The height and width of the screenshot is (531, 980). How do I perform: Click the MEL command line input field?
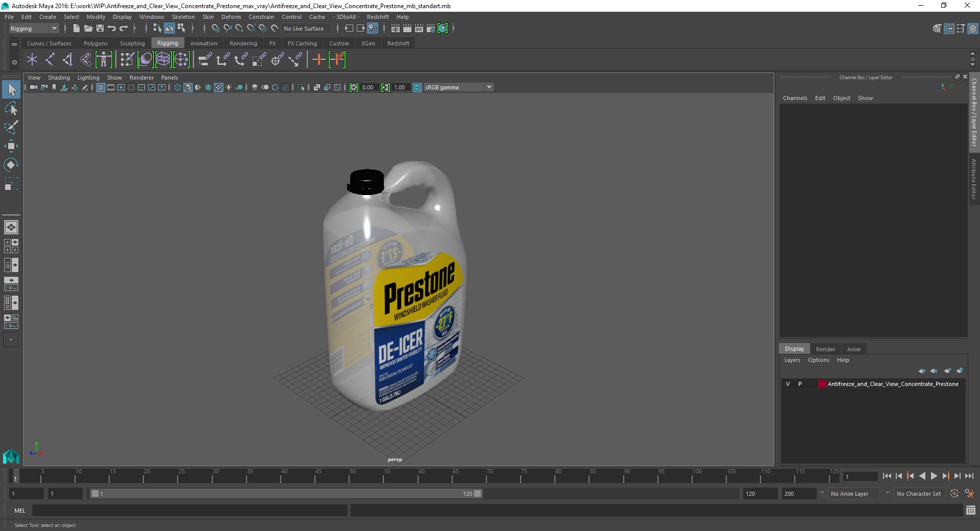189,510
